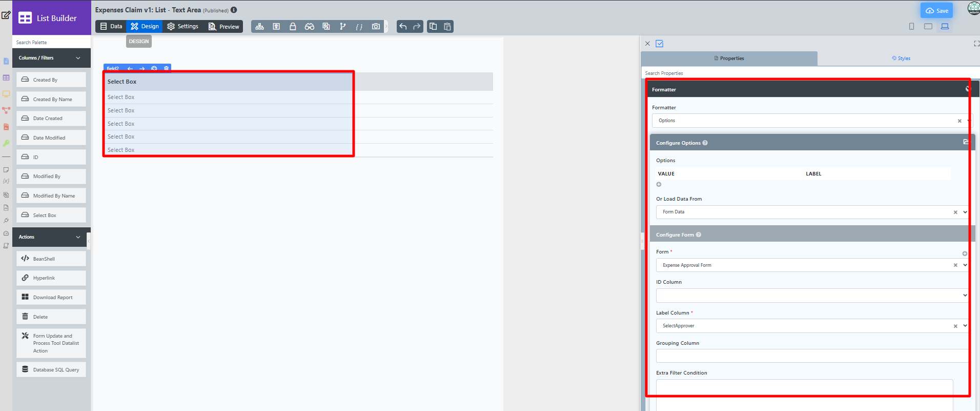
Task: Click the translation language icon
Action: click(x=326, y=27)
